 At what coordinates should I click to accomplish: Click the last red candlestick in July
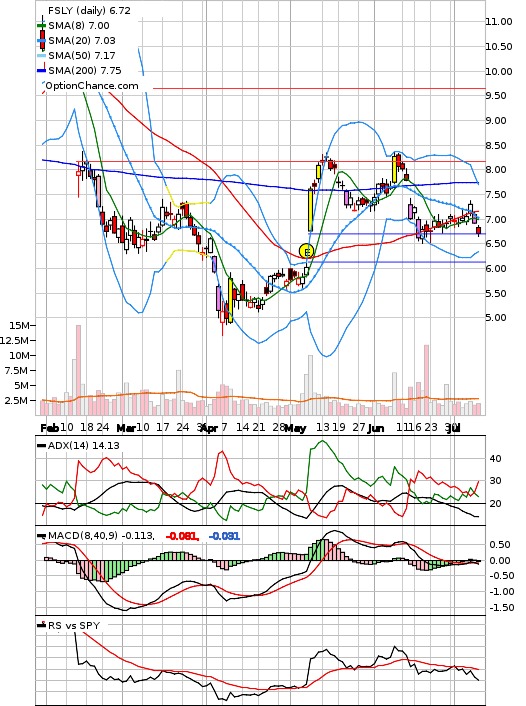click(478, 231)
